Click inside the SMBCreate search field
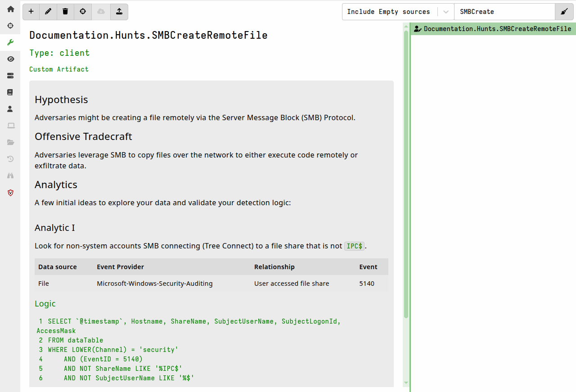 (504, 11)
